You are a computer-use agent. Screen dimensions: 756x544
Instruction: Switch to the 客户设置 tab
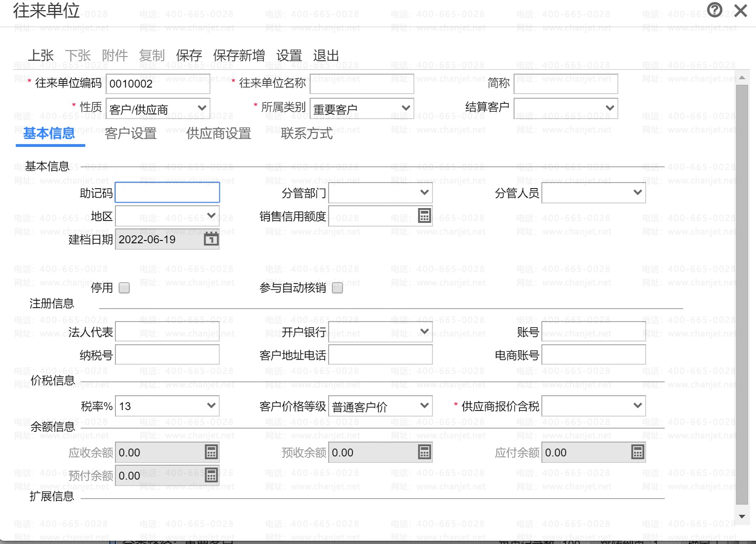pyautogui.click(x=131, y=134)
